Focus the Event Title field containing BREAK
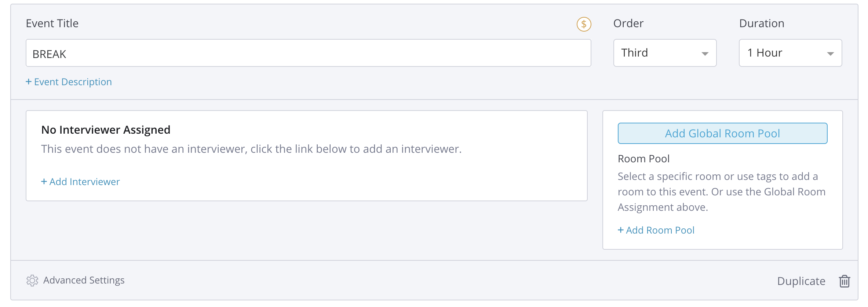 (x=308, y=53)
